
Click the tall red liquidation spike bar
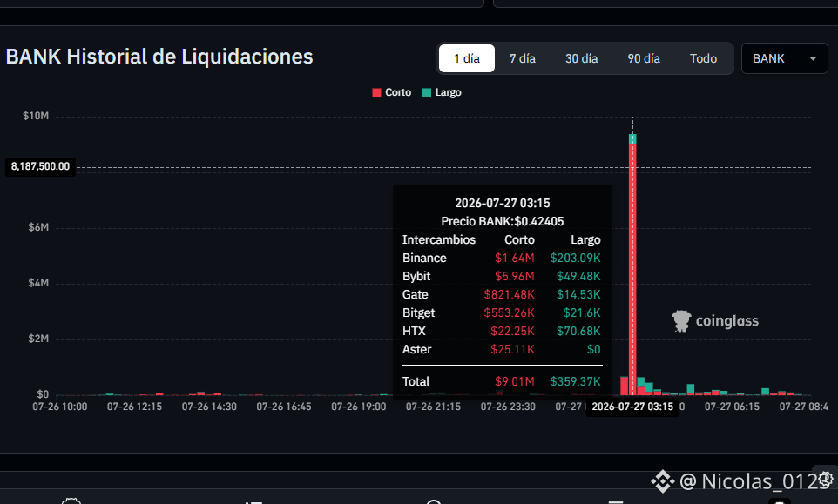tap(632, 270)
